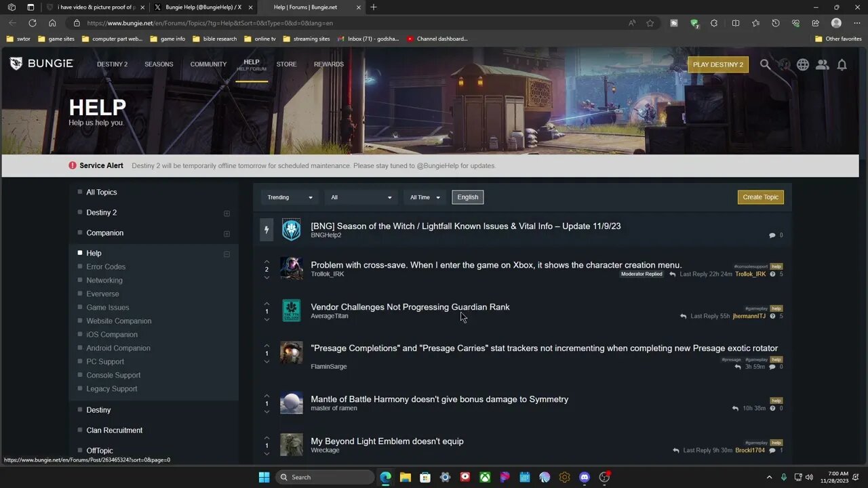868x488 pixels.
Task: Open the All category dropdown
Action: pyautogui.click(x=361, y=197)
